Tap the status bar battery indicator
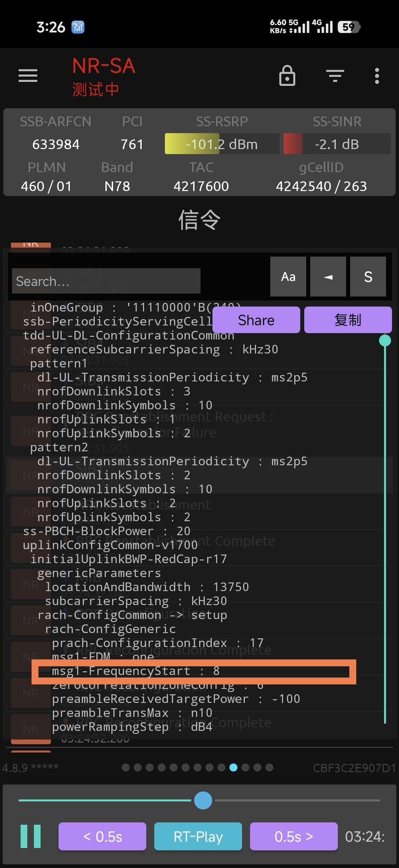The image size is (399, 868). tap(349, 27)
